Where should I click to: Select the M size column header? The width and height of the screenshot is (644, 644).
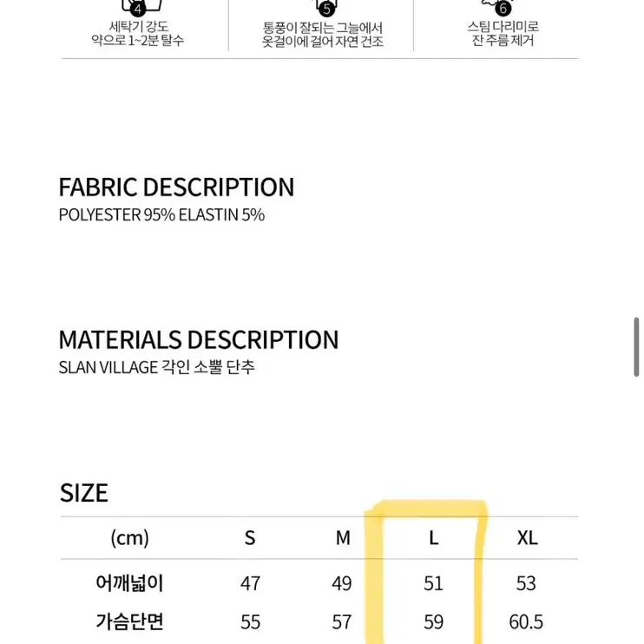343,538
